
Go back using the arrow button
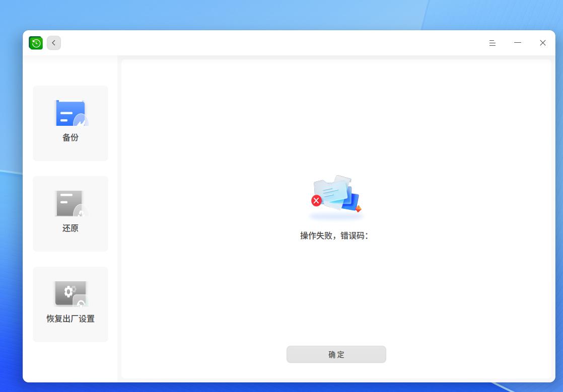(54, 43)
